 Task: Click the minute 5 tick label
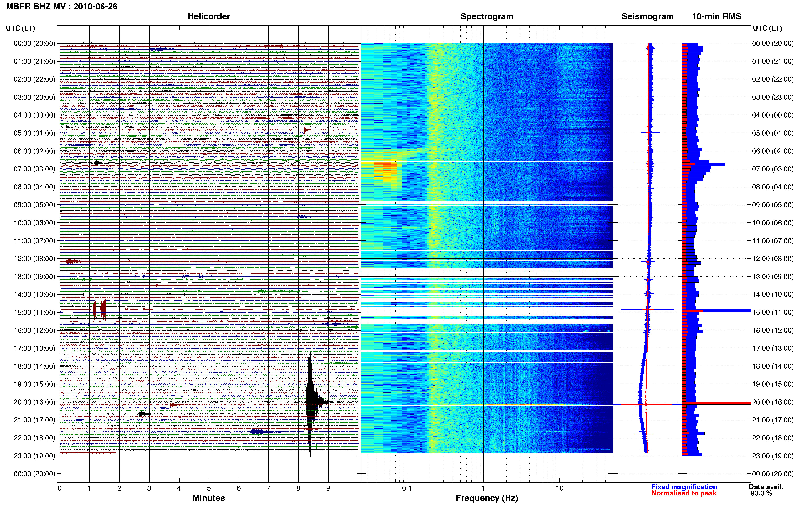coord(209,488)
